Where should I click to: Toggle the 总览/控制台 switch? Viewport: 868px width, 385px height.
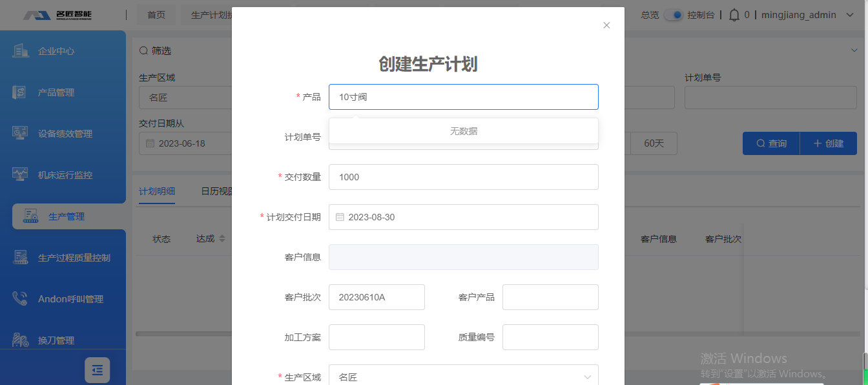(x=674, y=15)
